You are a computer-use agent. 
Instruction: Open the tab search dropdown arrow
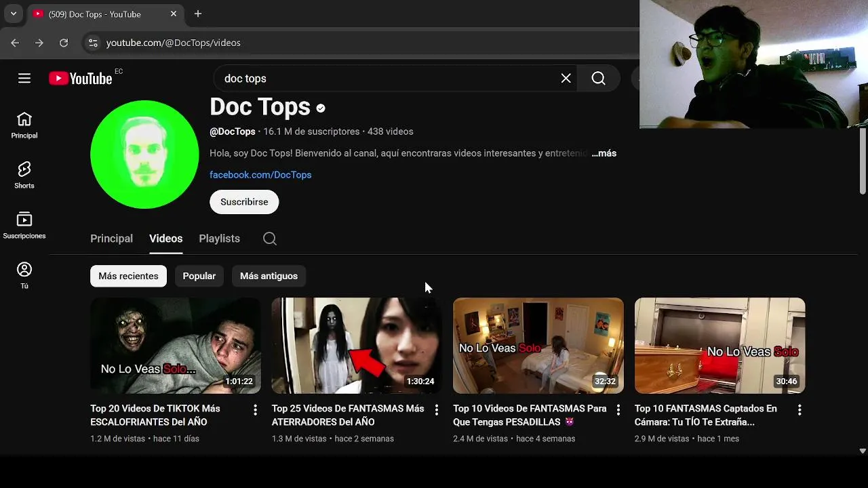click(14, 14)
